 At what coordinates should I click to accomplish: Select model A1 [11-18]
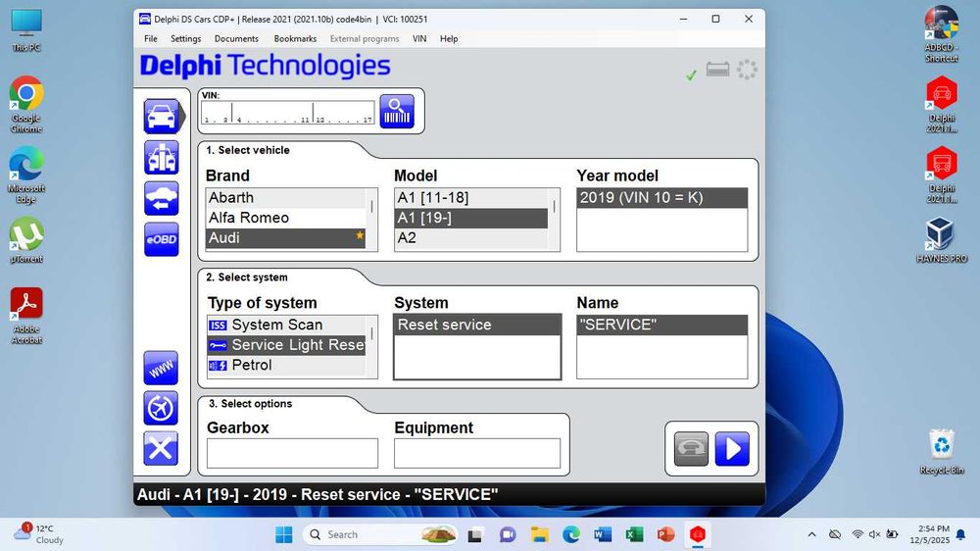pyautogui.click(x=471, y=198)
